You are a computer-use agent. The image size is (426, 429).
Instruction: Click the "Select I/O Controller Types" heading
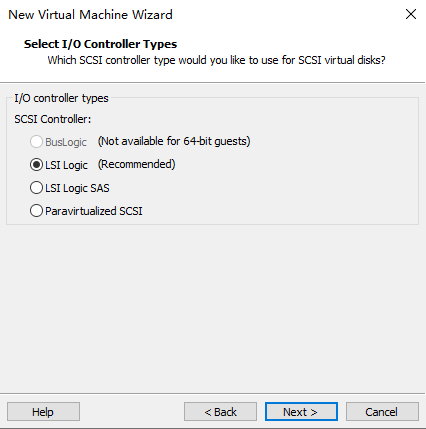(x=100, y=44)
